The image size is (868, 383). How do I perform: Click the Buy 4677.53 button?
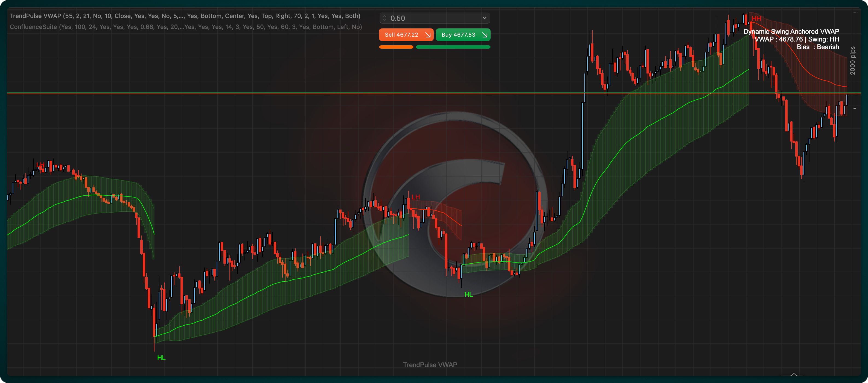click(463, 35)
